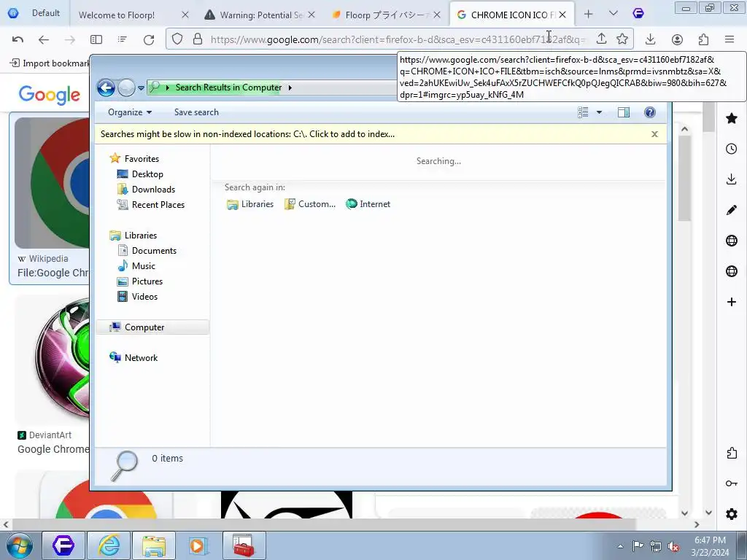The width and height of the screenshot is (747, 560).
Task: Open a new tab with plus button
Action: click(x=589, y=15)
